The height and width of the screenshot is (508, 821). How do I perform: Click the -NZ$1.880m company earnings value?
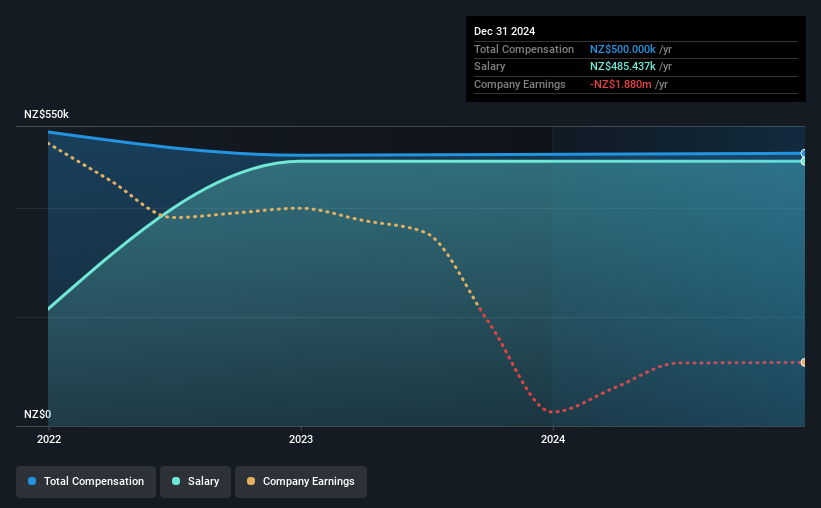coord(620,84)
